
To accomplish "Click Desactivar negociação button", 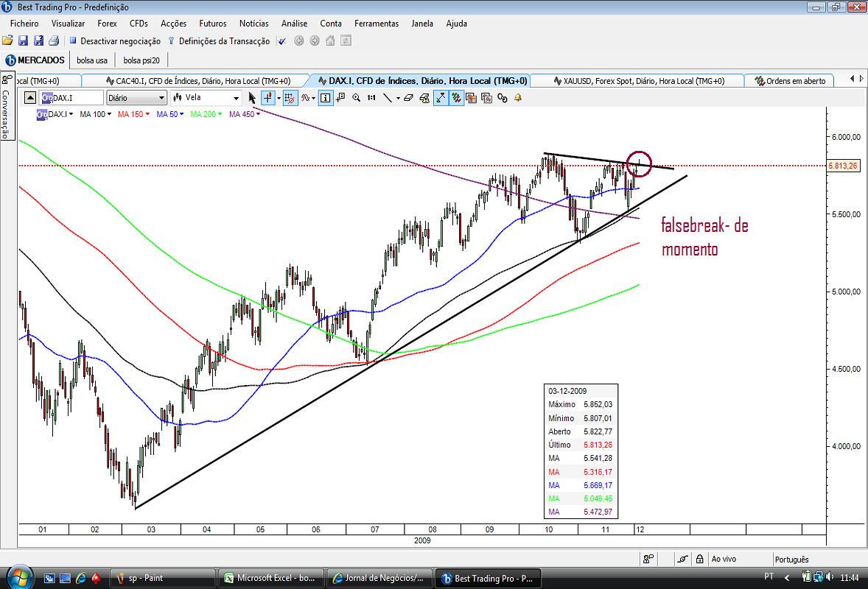I will 115,41.
